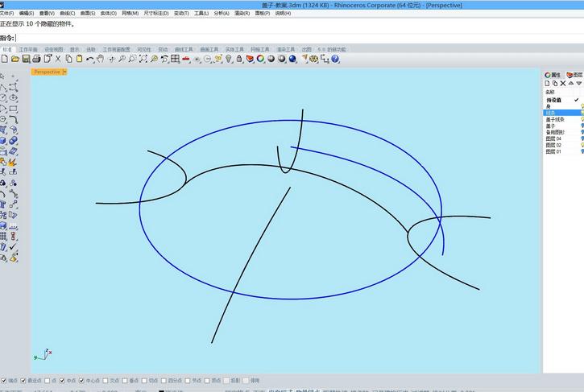Click the Save file icon in toolbar
The width and height of the screenshot is (584, 392).
[x=26, y=59]
